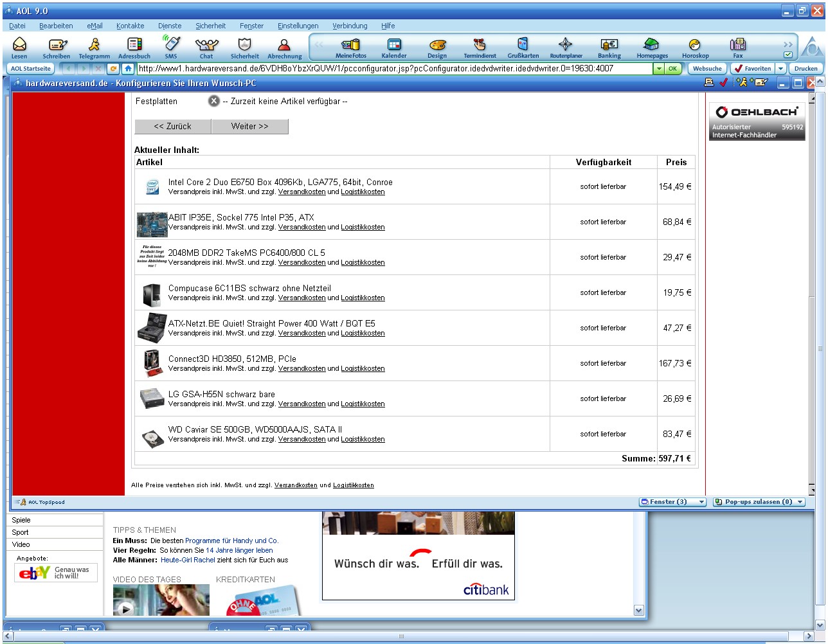828x644 pixels.
Task: Click the SMS toolbar icon
Action: (170, 48)
